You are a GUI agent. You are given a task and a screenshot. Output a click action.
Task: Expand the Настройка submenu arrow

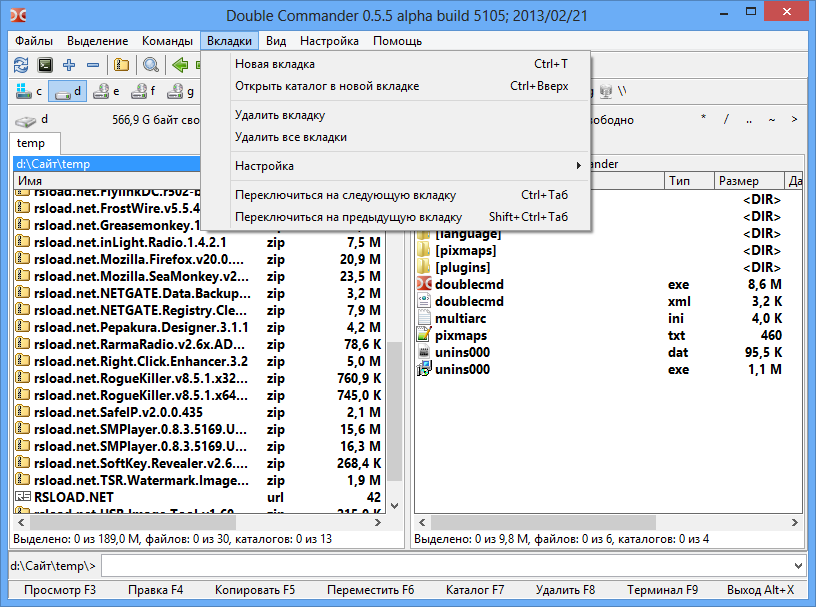click(578, 166)
